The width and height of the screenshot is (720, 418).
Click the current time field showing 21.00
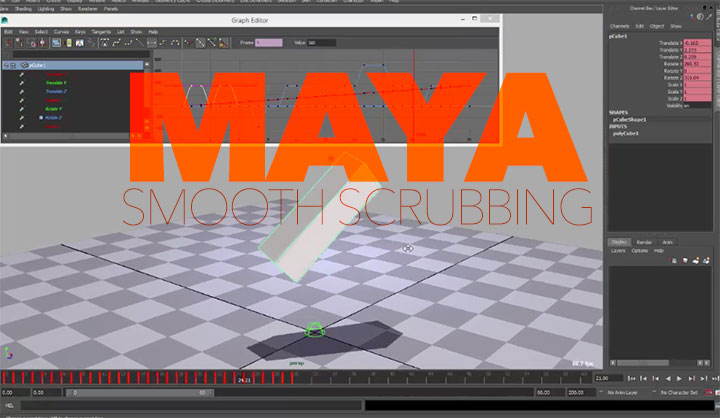pos(608,378)
